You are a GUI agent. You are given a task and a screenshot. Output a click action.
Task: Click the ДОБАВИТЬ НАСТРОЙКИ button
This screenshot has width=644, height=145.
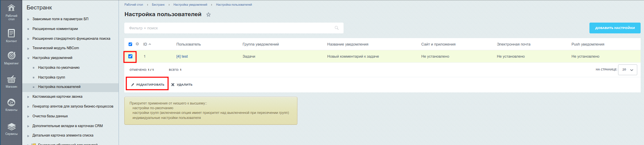point(615,28)
